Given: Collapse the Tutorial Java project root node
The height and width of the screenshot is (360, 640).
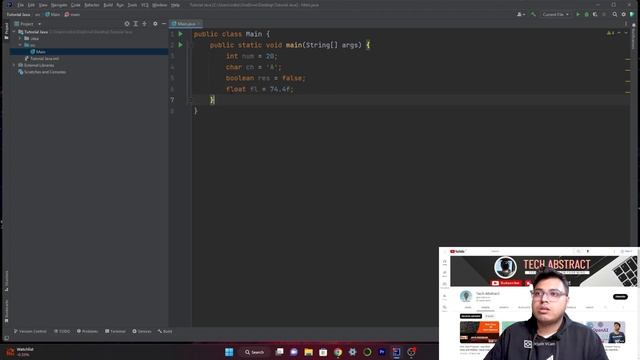Looking at the screenshot, I should 14,32.
